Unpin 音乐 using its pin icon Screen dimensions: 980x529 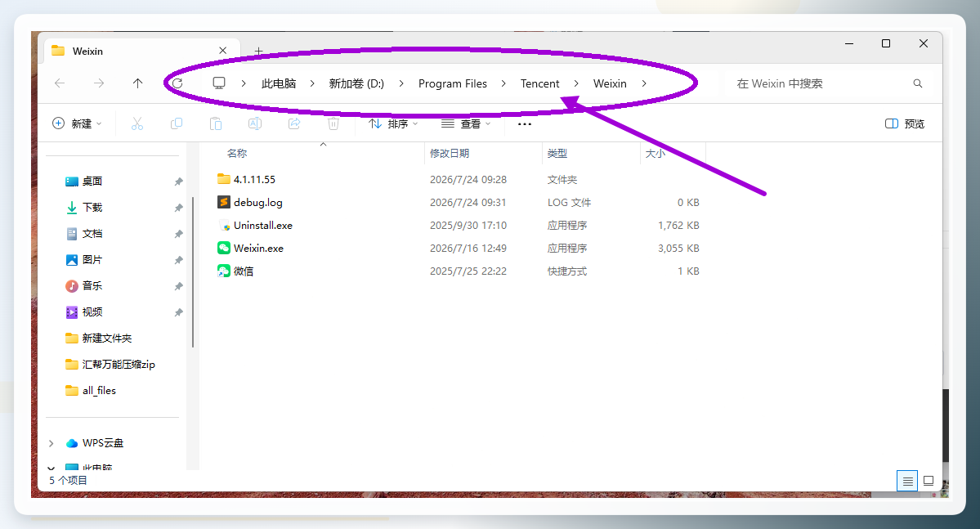pyautogui.click(x=179, y=286)
